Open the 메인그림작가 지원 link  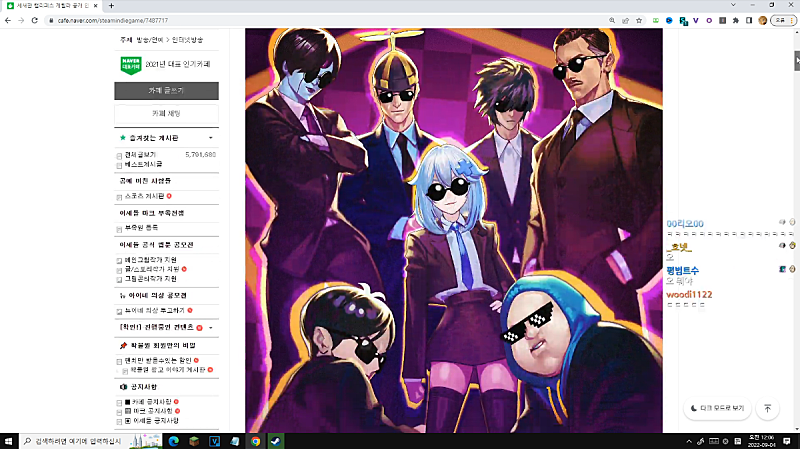point(151,260)
